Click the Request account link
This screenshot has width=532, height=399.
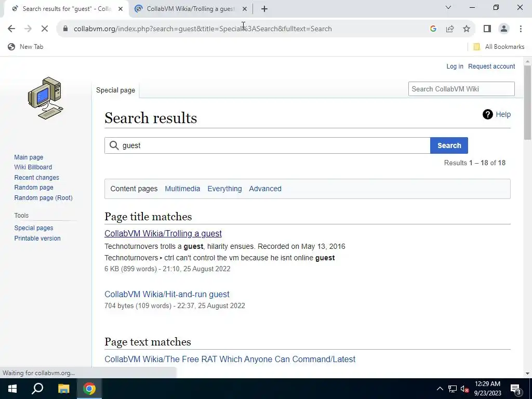click(491, 66)
